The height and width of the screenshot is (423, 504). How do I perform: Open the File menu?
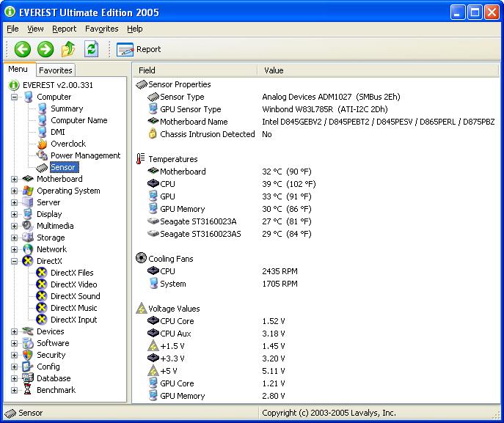coord(12,29)
